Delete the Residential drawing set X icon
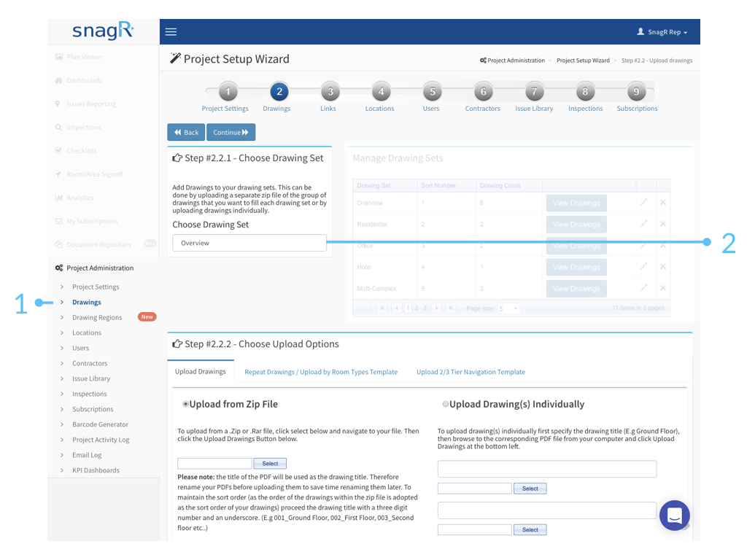The width and height of the screenshot is (747, 560). (662, 224)
